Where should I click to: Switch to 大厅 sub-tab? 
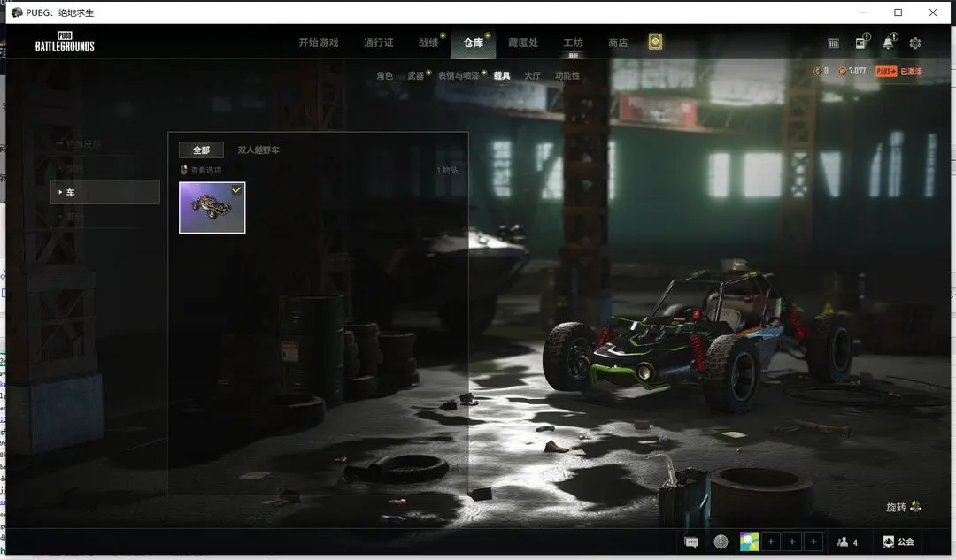tap(532, 75)
